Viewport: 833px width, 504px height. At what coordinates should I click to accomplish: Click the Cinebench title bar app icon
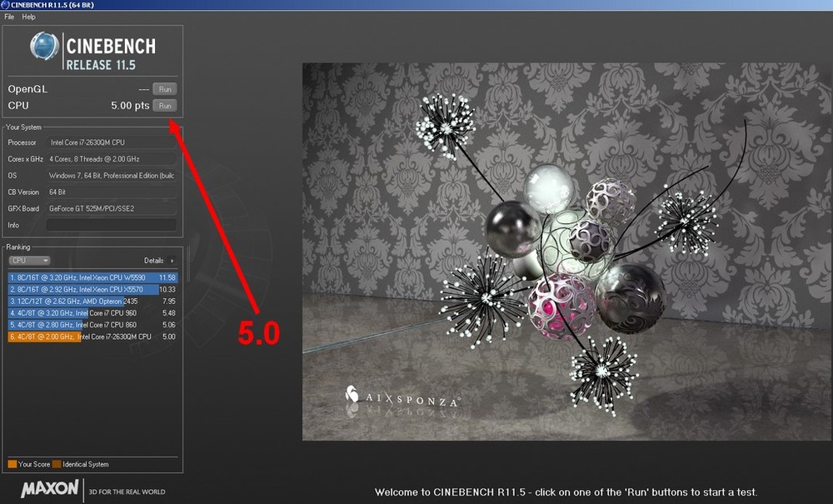(6, 5)
